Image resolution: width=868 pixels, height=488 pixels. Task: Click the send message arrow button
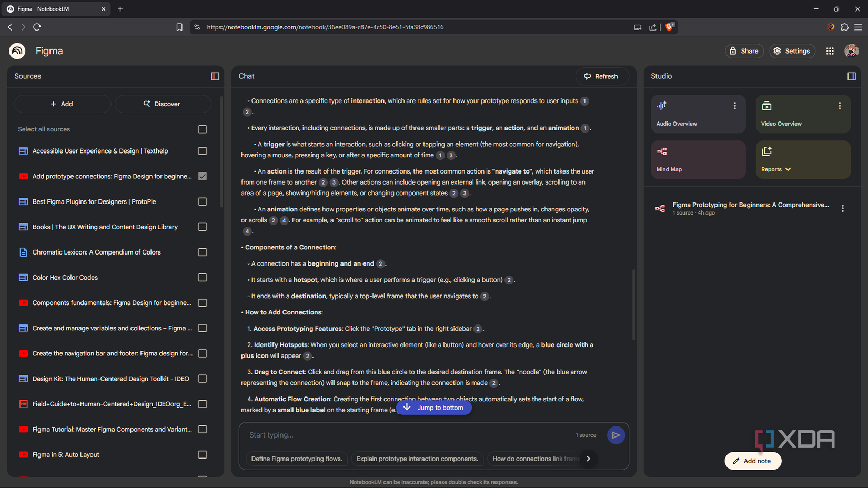(615, 435)
